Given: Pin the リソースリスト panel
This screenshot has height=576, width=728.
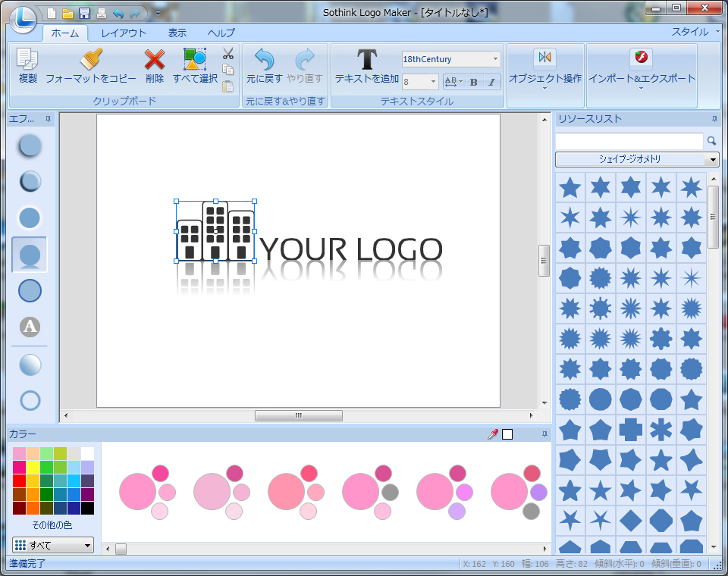Looking at the screenshot, I should [714, 119].
